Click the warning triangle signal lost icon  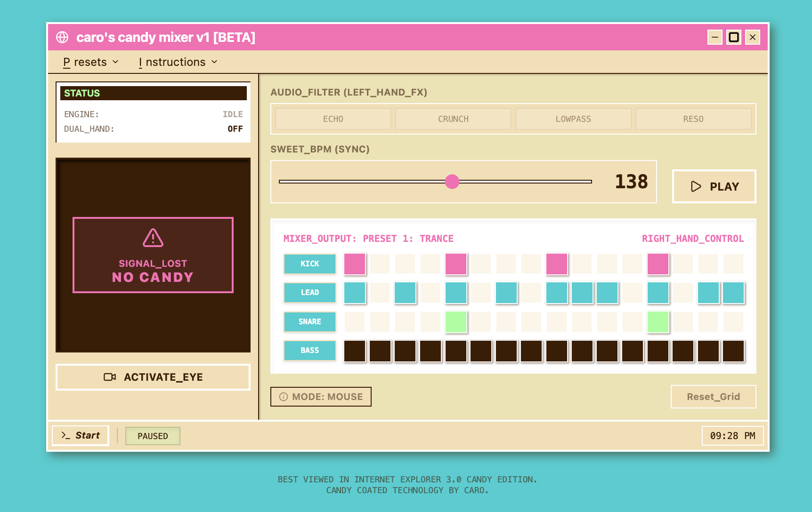[153, 238]
